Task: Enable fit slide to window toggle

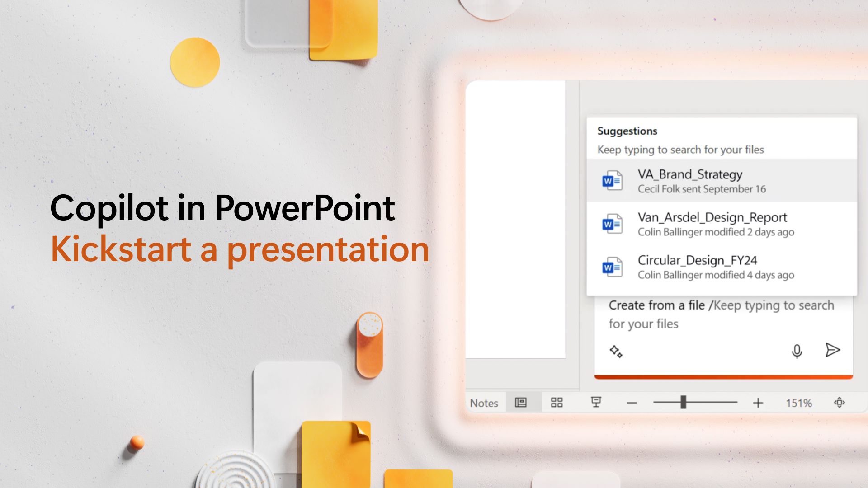Action: coord(840,402)
